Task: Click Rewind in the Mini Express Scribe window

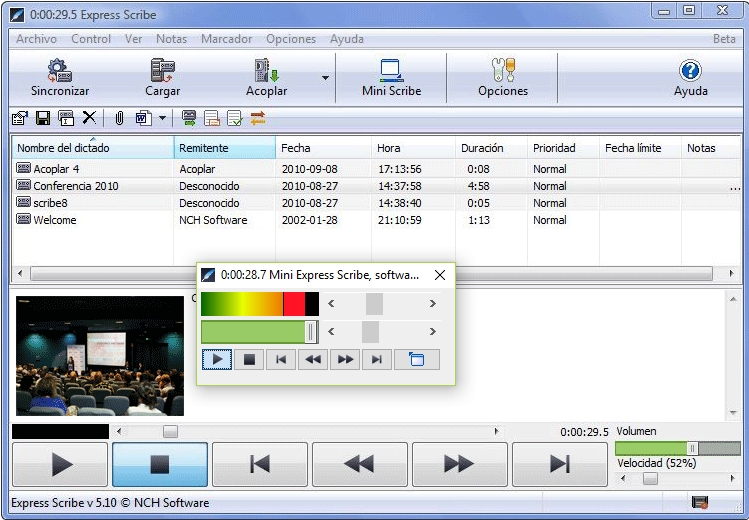Action: point(313,360)
